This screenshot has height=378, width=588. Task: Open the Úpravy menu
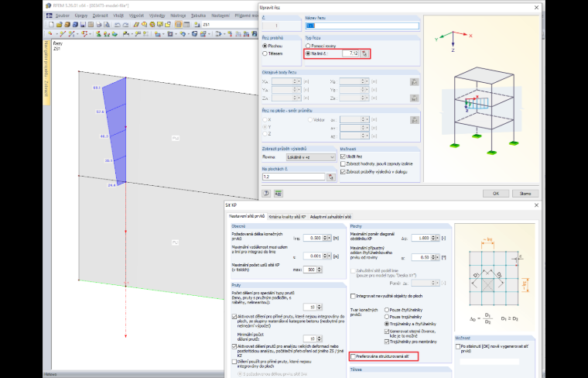[81, 15]
